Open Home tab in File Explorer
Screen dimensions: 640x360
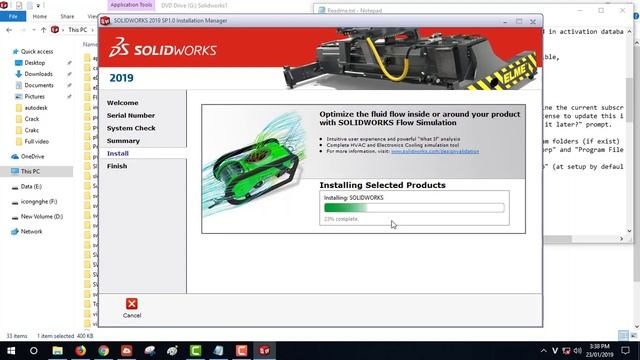[40, 16]
